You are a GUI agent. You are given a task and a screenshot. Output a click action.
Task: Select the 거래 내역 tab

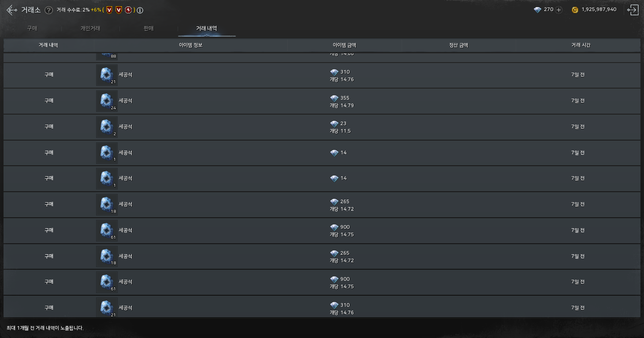point(206,29)
